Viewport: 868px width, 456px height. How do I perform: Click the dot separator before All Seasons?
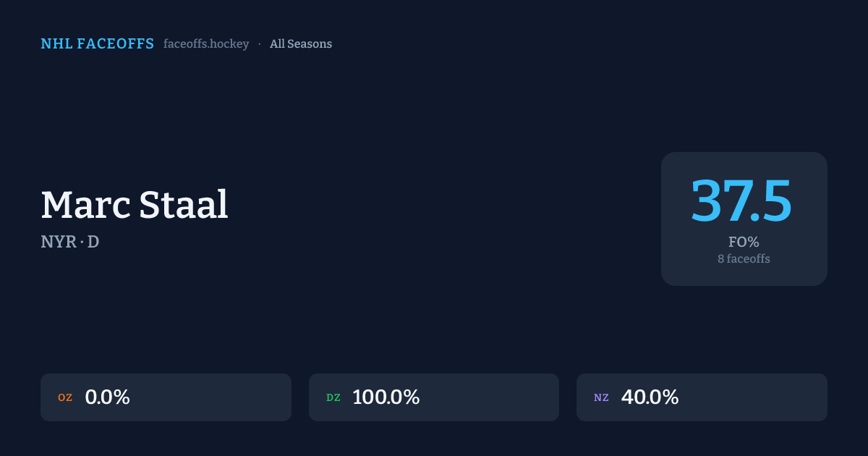point(260,44)
